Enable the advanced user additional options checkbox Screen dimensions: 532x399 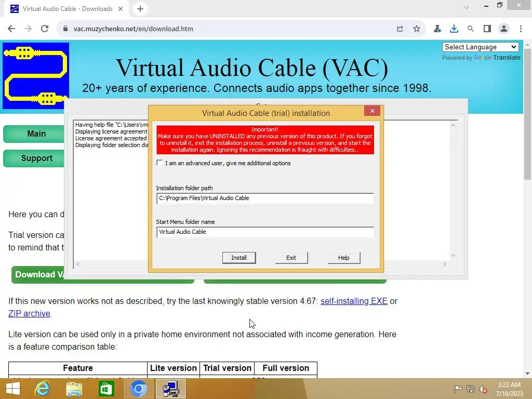159,163
